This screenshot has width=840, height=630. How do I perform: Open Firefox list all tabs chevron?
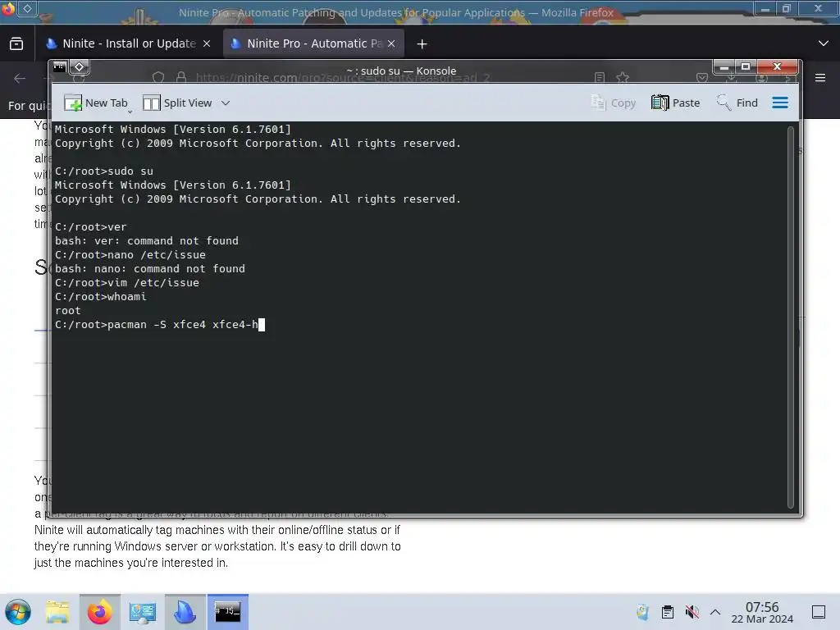coord(824,43)
